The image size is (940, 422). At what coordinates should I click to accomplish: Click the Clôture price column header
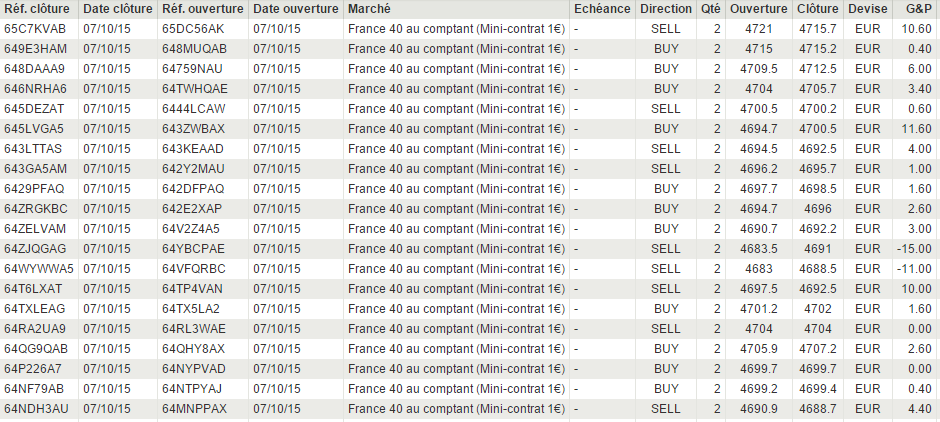(818, 8)
